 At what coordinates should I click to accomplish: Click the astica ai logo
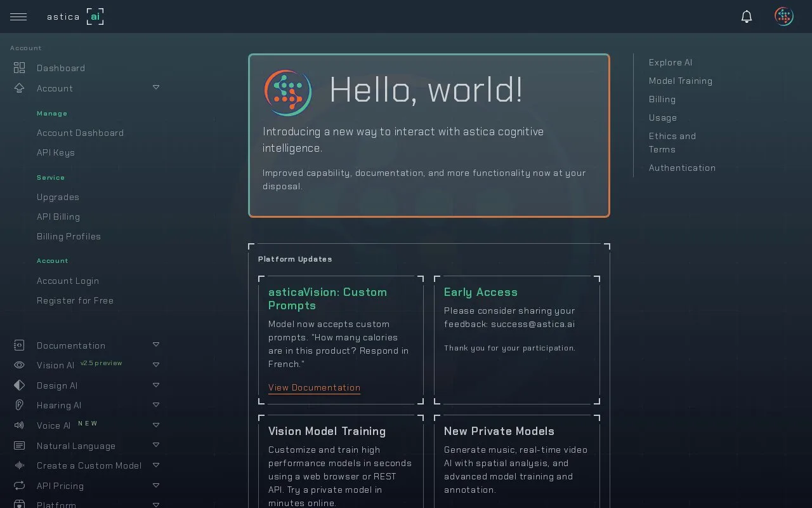tap(75, 17)
